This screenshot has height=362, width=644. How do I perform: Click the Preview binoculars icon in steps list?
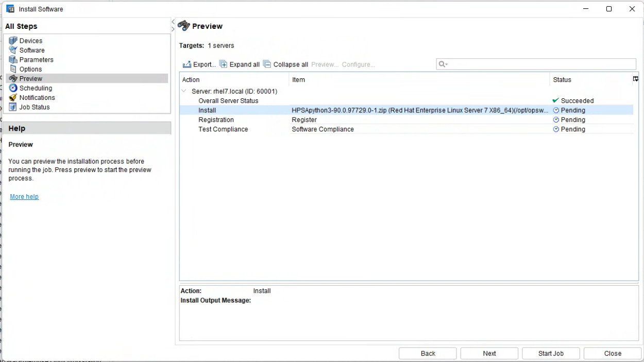coord(13,78)
